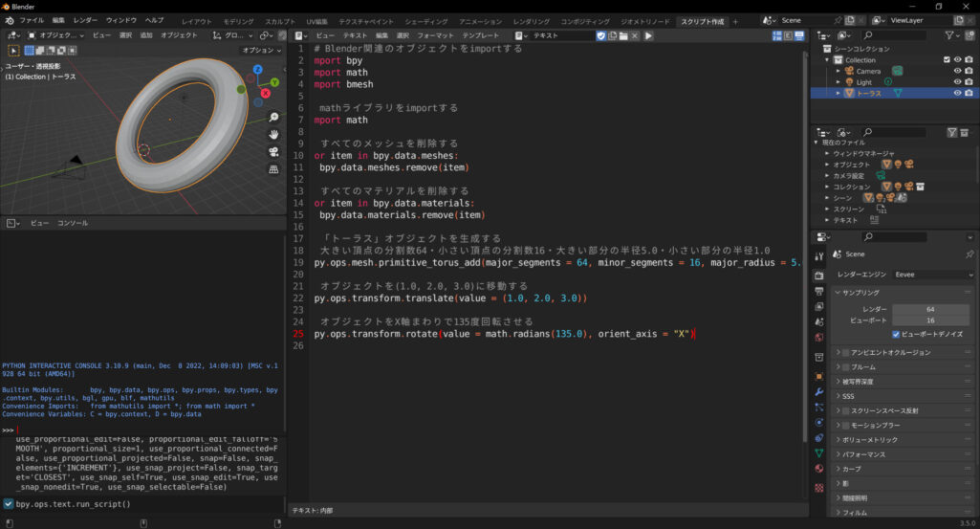Viewport: 980px width, 529px height.
Task: Toggle visibility eye for Camera
Action: pos(957,72)
